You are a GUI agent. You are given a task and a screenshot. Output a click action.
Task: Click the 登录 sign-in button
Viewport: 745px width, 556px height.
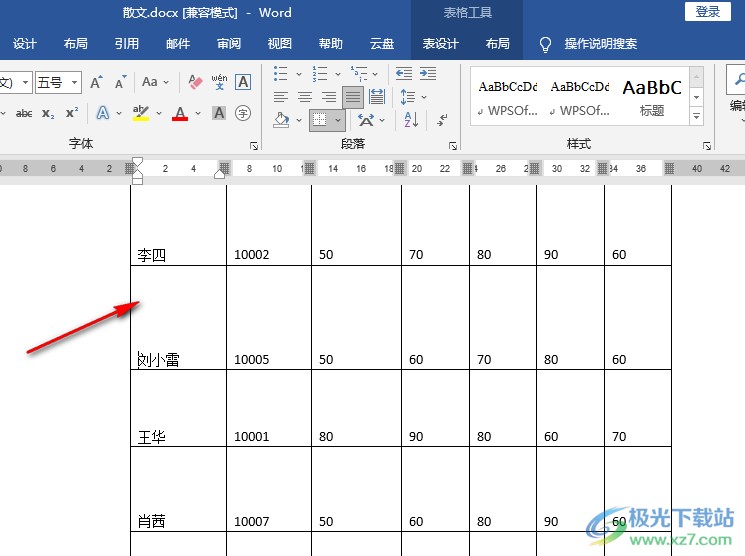pos(707,11)
